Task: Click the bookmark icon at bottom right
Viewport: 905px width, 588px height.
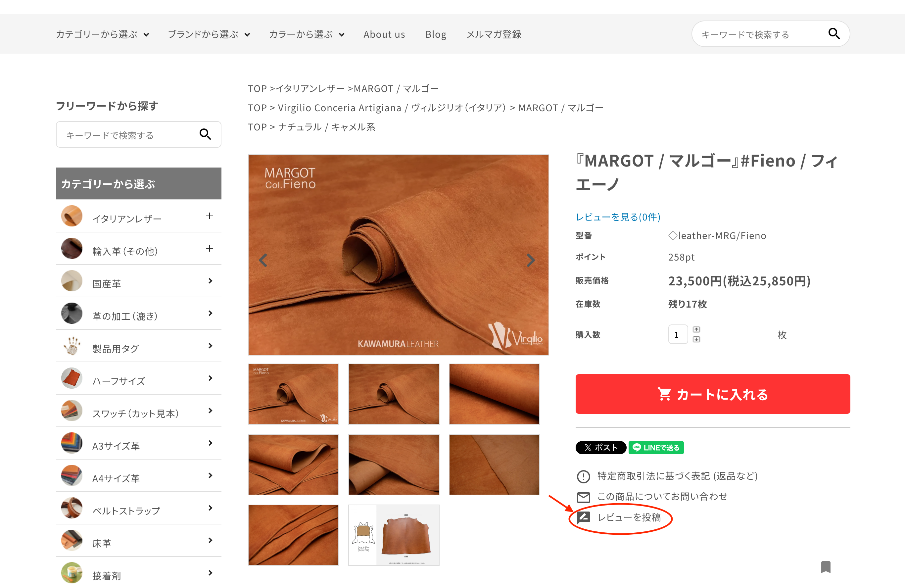Action: [x=826, y=567]
